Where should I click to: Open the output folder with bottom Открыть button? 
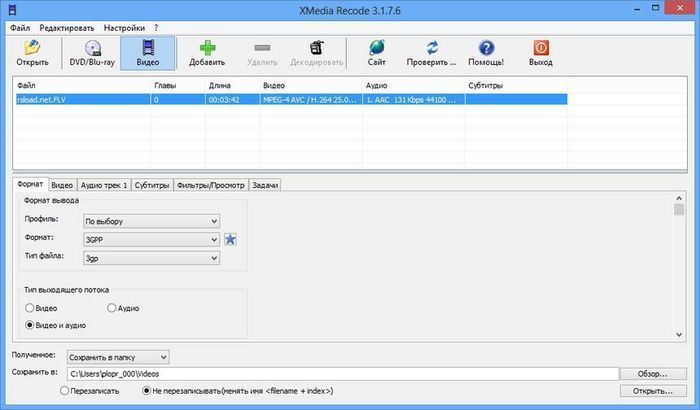point(653,391)
